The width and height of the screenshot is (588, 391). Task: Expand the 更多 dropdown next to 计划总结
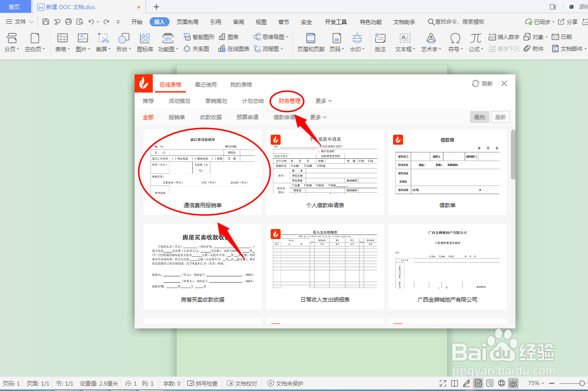pos(322,101)
